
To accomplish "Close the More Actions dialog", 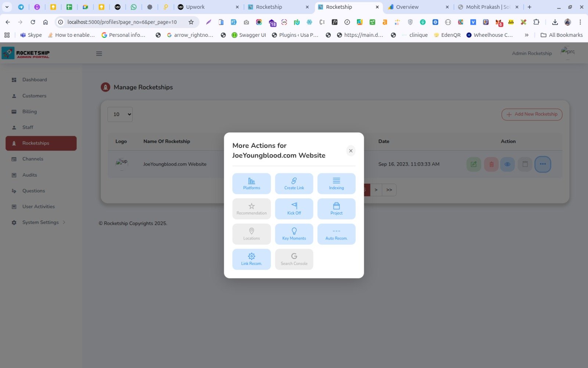I will pyautogui.click(x=351, y=151).
